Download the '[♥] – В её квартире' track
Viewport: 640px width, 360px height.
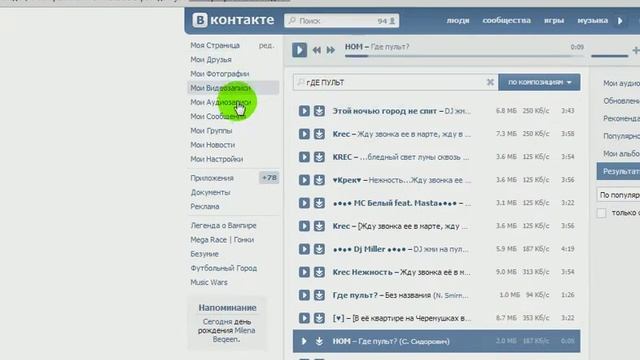pyautogui.click(x=319, y=318)
